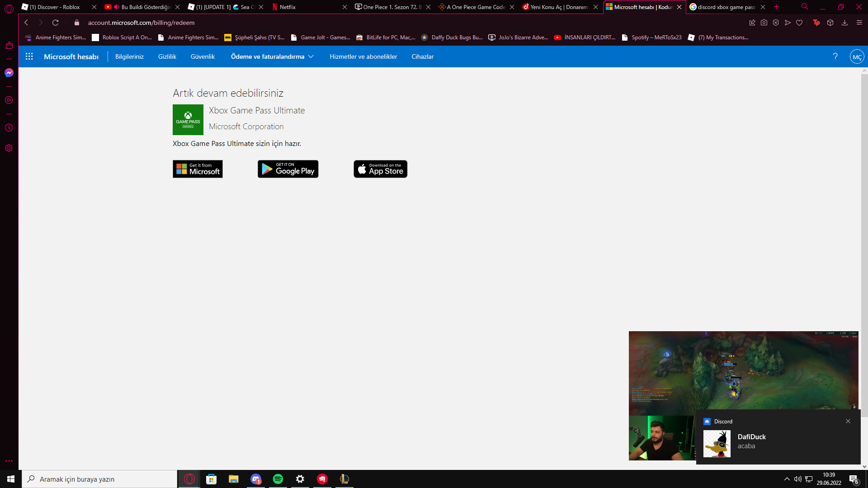Click the heart bookmark icon in address bar
This screenshot has width=868, height=488.
[799, 23]
